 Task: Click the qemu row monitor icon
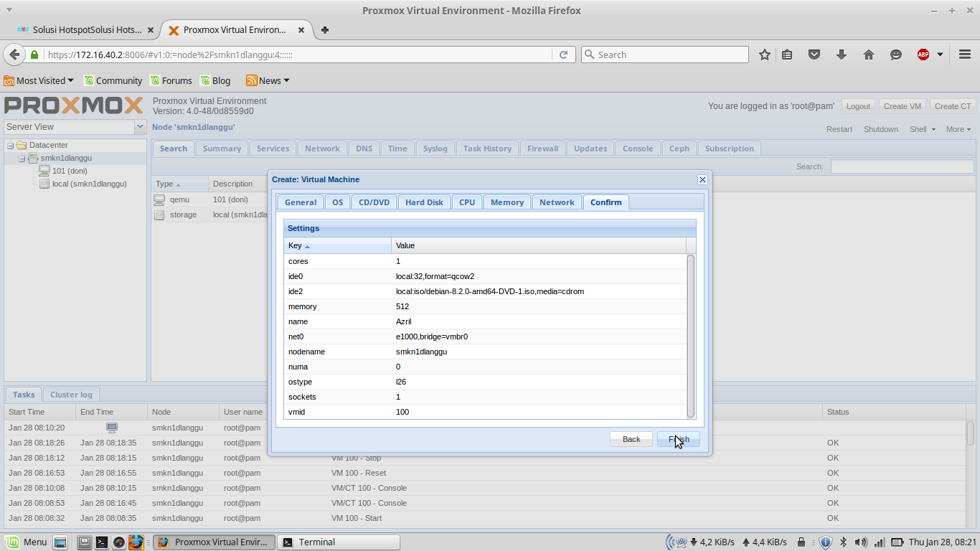point(159,199)
